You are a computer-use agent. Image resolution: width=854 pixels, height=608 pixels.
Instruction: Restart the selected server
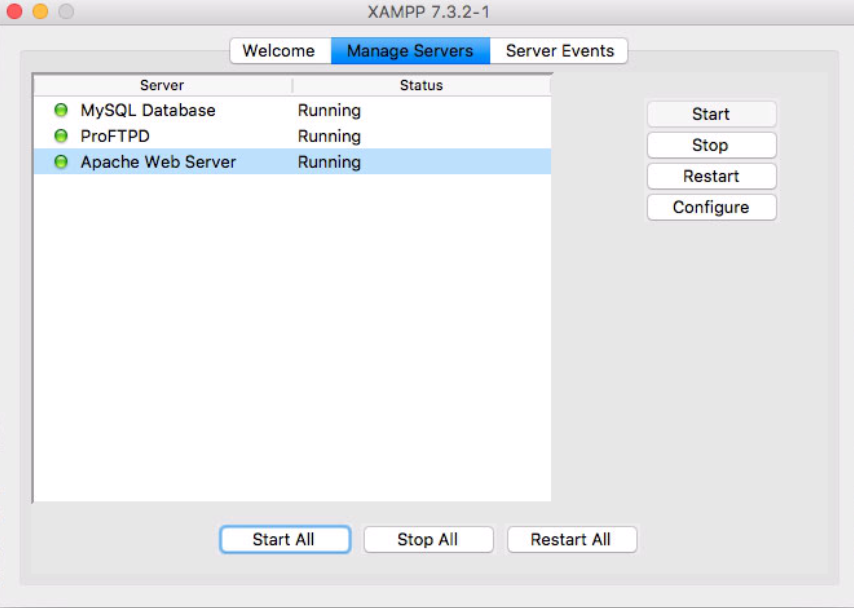pyautogui.click(x=711, y=176)
